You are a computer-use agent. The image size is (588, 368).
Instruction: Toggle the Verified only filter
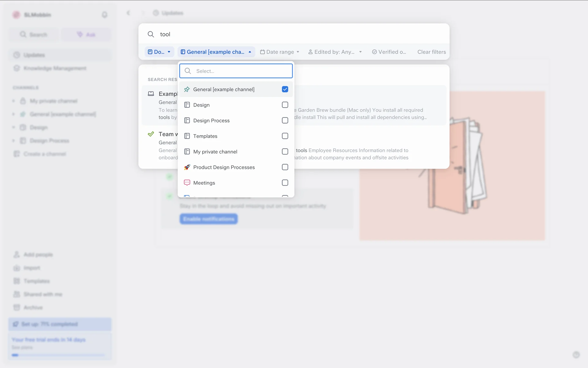pyautogui.click(x=389, y=52)
